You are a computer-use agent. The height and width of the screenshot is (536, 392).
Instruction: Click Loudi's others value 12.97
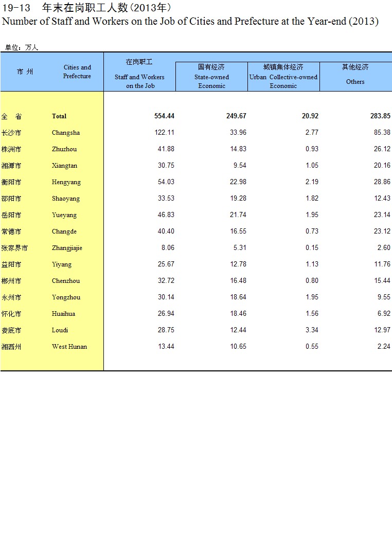point(382,330)
